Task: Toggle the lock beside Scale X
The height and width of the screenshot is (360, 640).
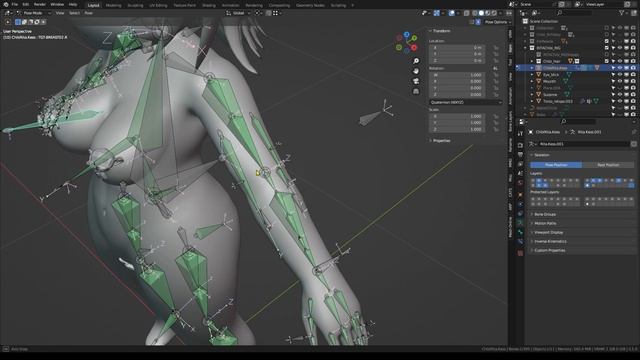Action: pyautogui.click(x=496, y=116)
